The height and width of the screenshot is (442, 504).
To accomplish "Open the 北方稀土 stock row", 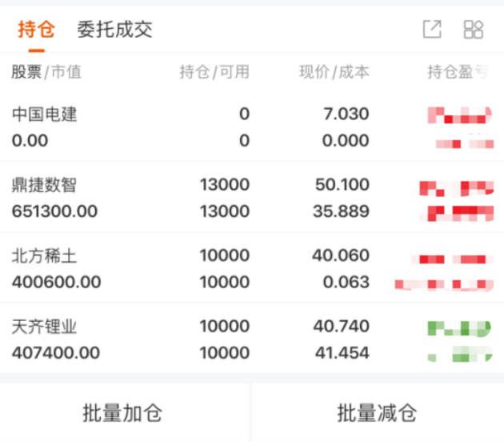I will click(x=252, y=268).
